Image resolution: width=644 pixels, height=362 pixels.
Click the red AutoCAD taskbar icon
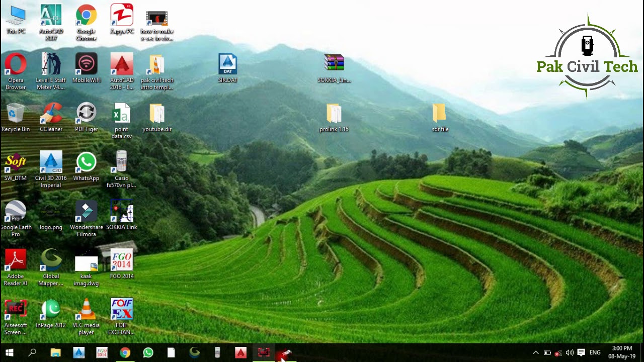tap(240, 352)
